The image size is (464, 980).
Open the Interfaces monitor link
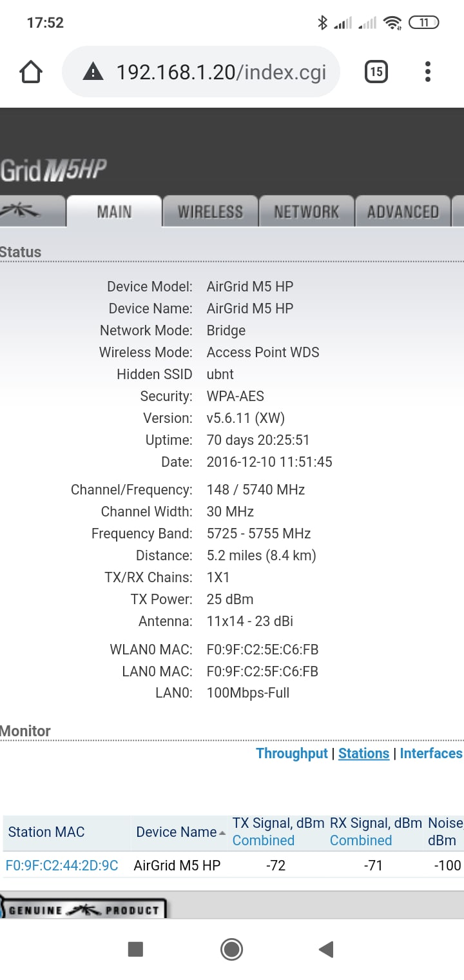(x=431, y=753)
